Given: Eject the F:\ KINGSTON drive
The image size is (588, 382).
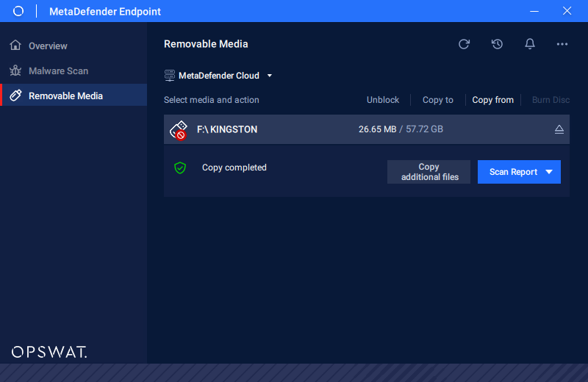Looking at the screenshot, I should tap(559, 129).
